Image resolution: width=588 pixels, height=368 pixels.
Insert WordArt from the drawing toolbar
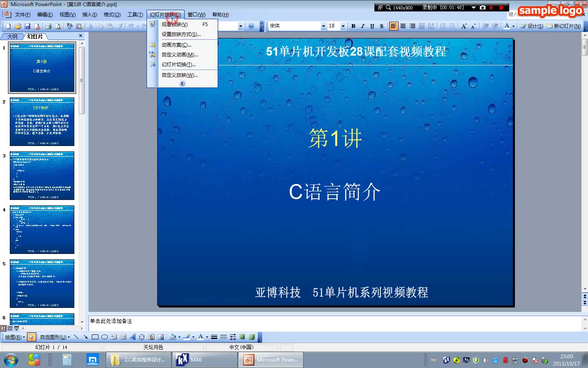pyautogui.click(x=132, y=337)
